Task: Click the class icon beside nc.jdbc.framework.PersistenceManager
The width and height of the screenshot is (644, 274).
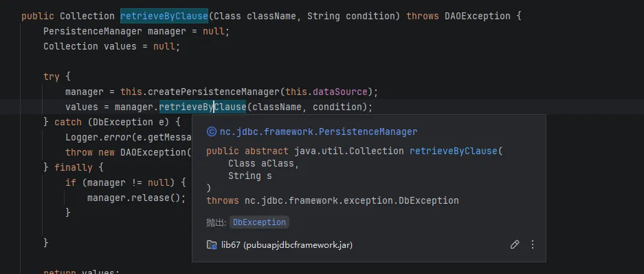Action: [x=211, y=131]
